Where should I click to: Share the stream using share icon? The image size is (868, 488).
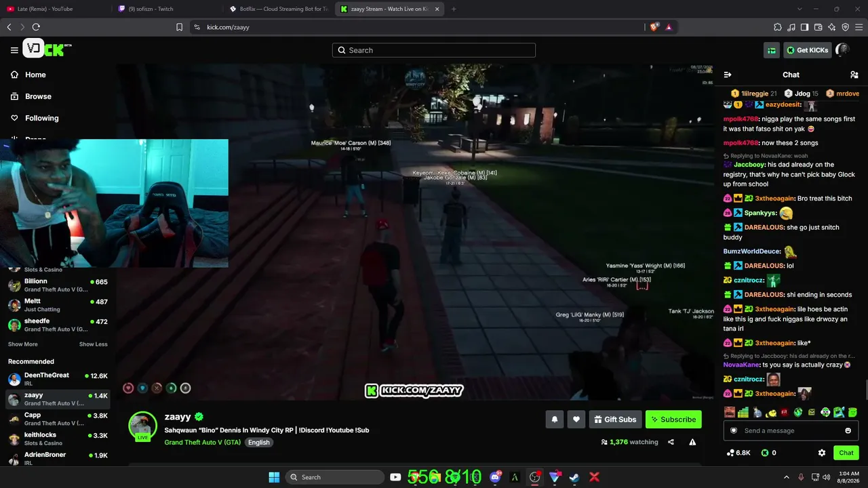(x=671, y=442)
